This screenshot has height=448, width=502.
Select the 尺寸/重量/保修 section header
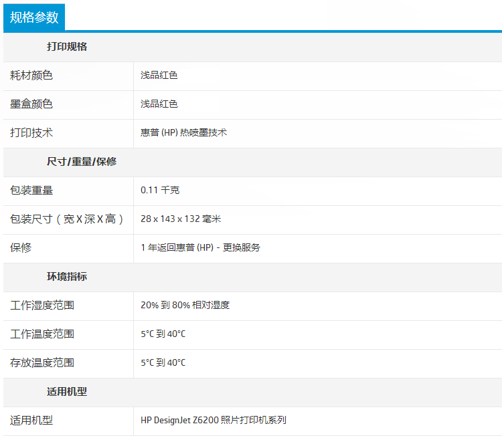click(x=82, y=162)
